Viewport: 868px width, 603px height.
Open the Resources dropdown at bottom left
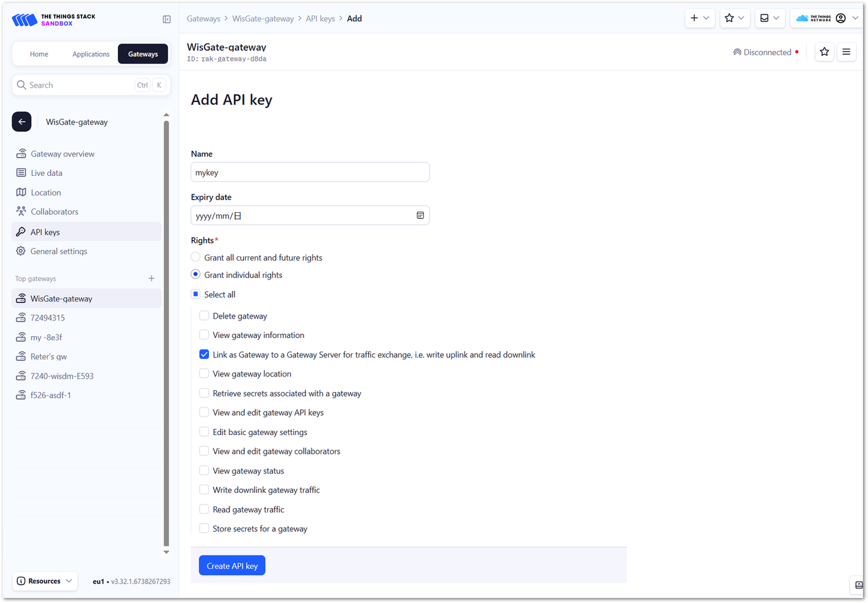45,581
